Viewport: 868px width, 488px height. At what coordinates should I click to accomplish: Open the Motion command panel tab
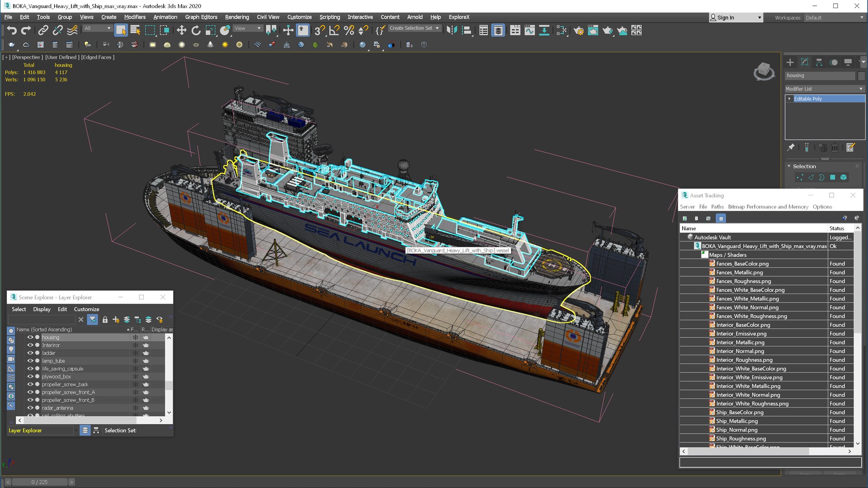tap(834, 62)
